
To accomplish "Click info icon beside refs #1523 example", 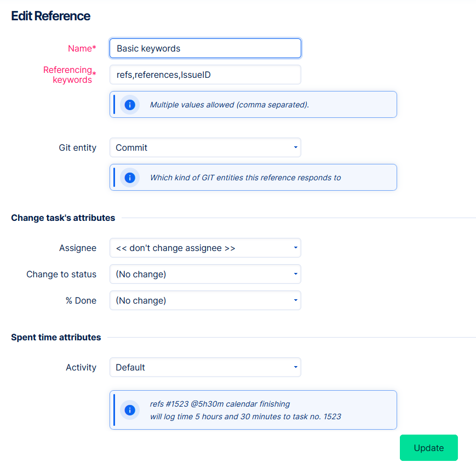I will [130, 410].
